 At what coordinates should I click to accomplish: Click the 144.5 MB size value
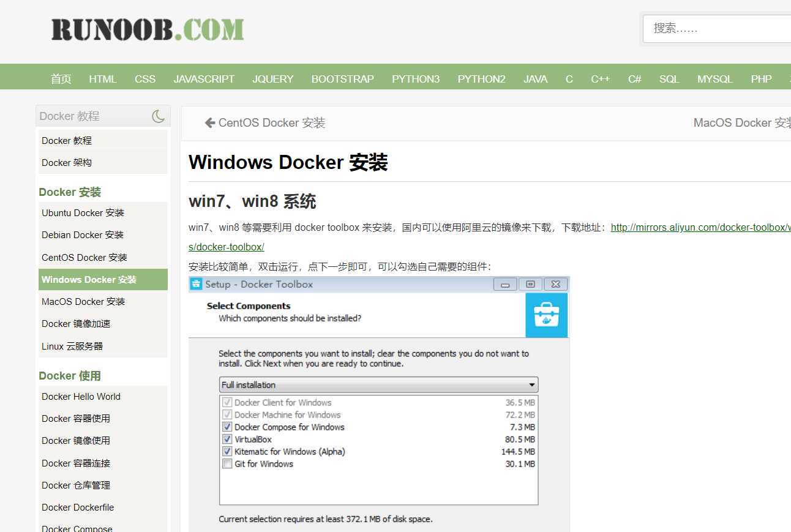click(x=518, y=451)
